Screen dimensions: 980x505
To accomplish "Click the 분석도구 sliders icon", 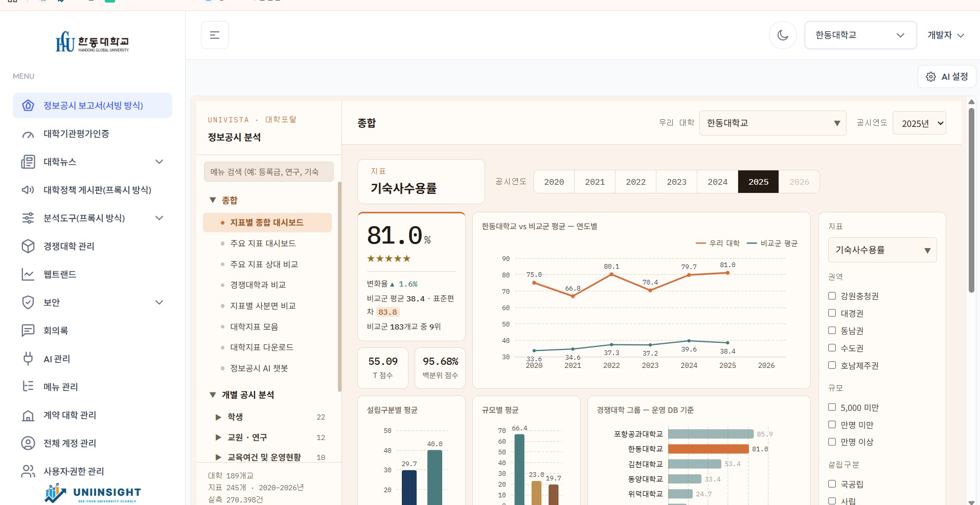I will 28,218.
